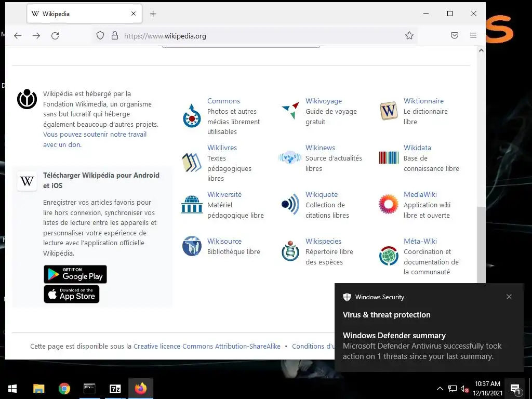Open the taskbar clock and date
Viewport: 532px width, 399px height.
click(487, 389)
